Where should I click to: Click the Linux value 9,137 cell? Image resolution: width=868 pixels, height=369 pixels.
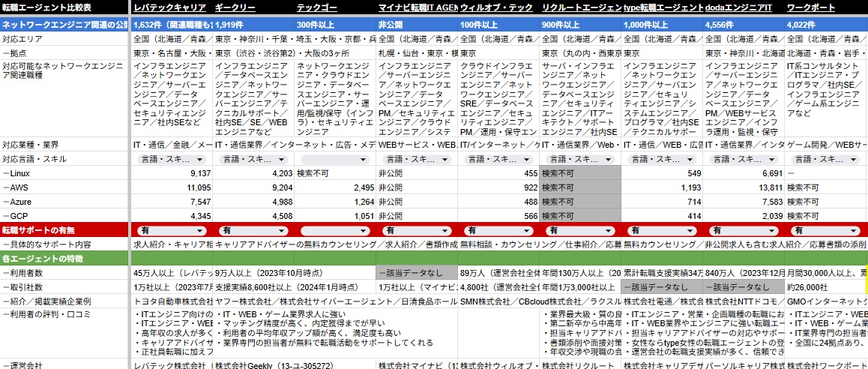(x=172, y=173)
